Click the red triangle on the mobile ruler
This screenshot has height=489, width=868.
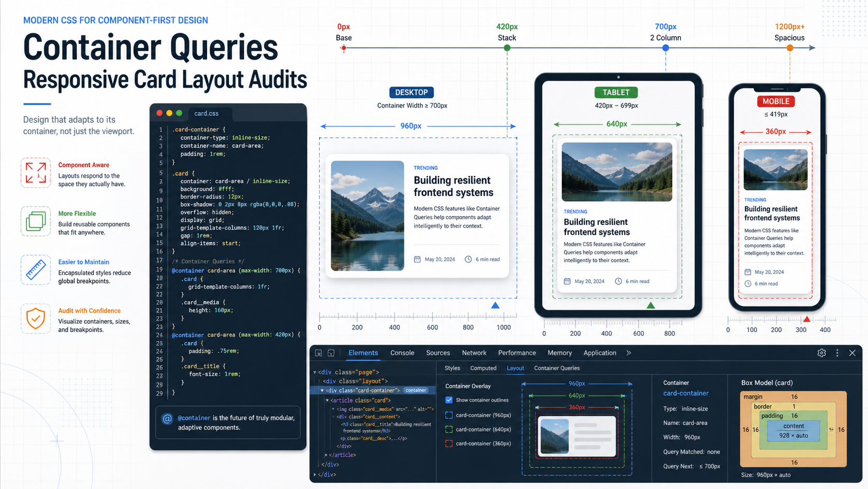(807, 319)
